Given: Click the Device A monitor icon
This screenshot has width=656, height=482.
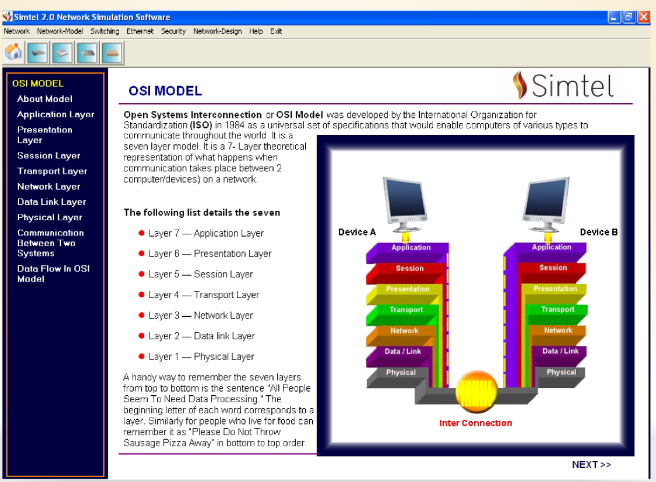Looking at the screenshot, I should [405, 204].
